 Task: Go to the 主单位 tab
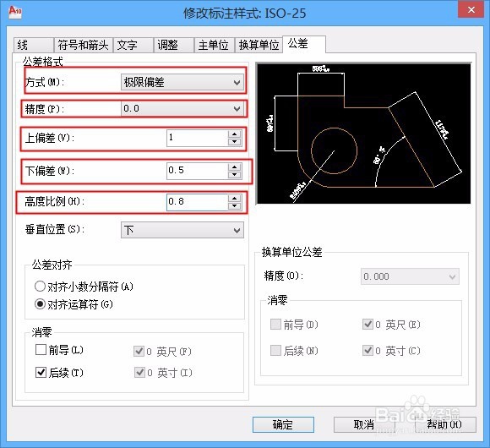214,45
